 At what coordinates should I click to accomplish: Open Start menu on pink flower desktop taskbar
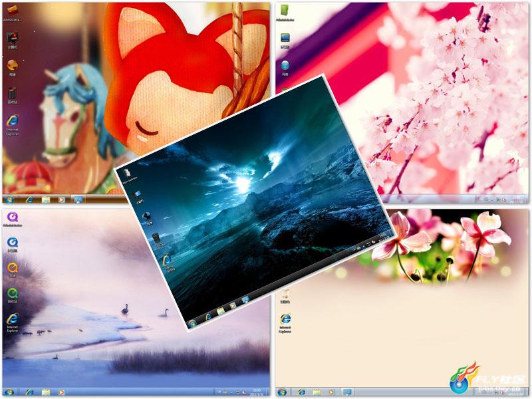point(282,392)
